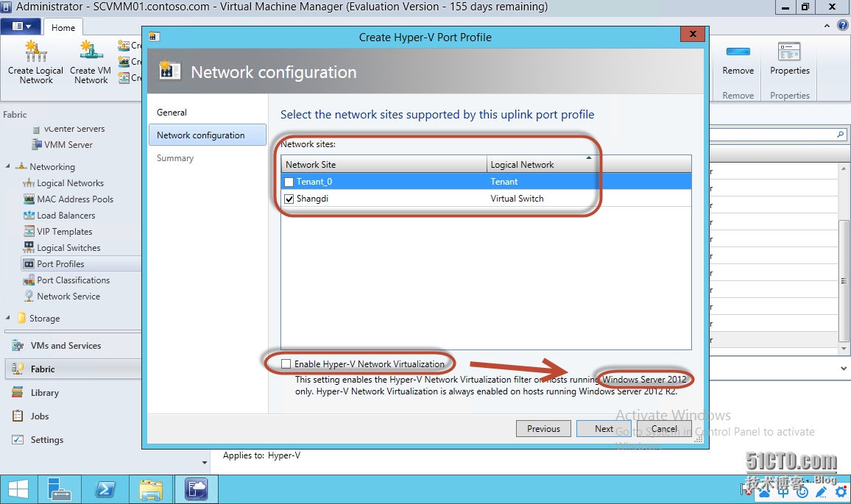Viewport: 851px width, 504px height.
Task: Open the Settings workspace icon
Action: (x=18, y=439)
